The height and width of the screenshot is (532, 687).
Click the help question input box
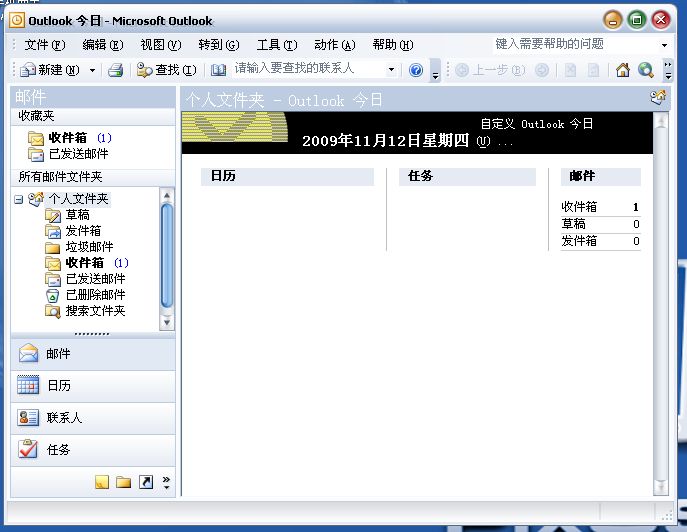coord(575,44)
